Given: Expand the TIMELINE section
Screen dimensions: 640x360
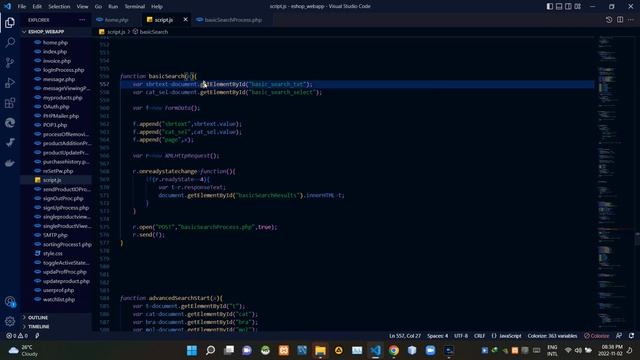Looking at the screenshot, I should (x=56, y=327).
